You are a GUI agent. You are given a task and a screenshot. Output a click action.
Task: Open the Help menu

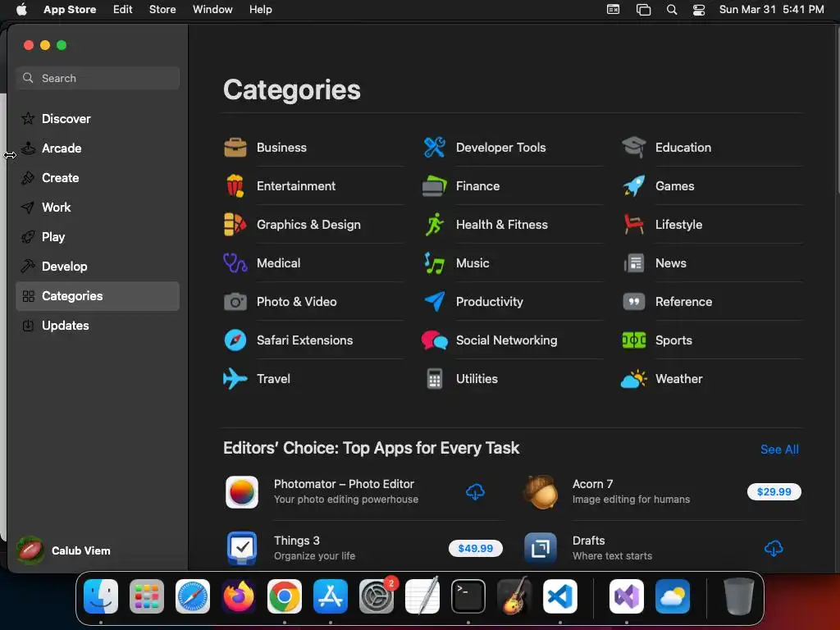coord(260,10)
